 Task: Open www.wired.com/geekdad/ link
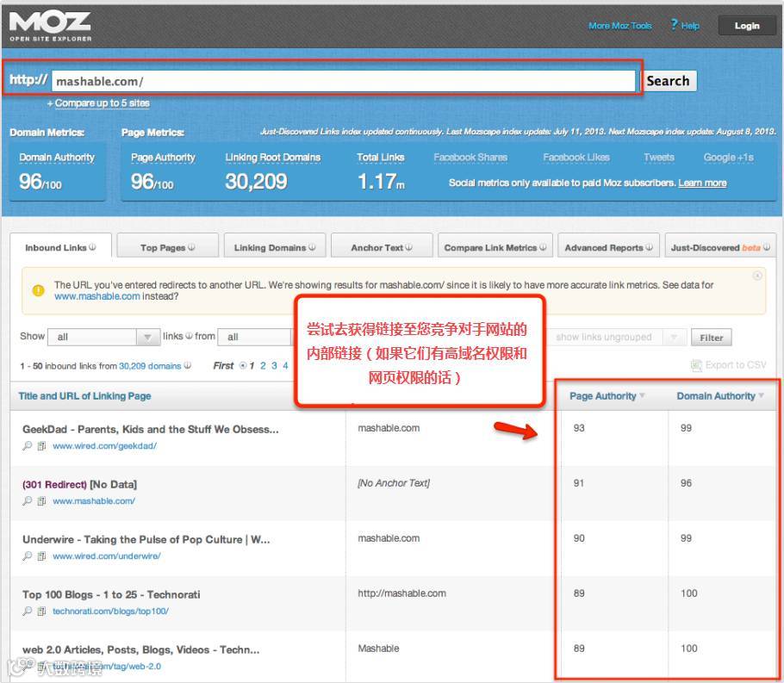[104, 445]
